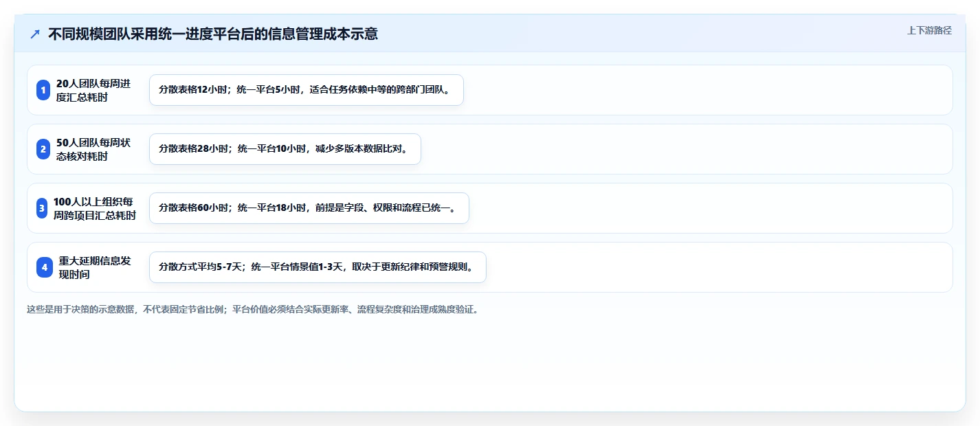Click label 50人团队每周状态核对耗时

click(93, 149)
